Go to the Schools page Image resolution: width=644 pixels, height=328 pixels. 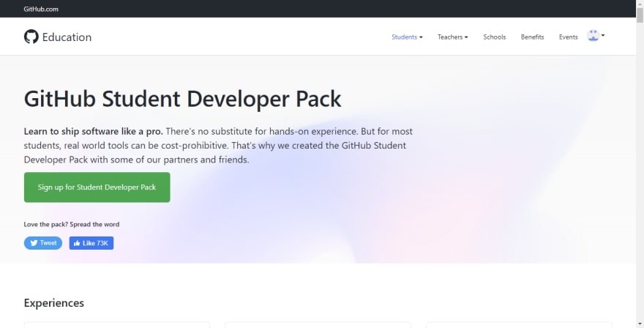495,37
